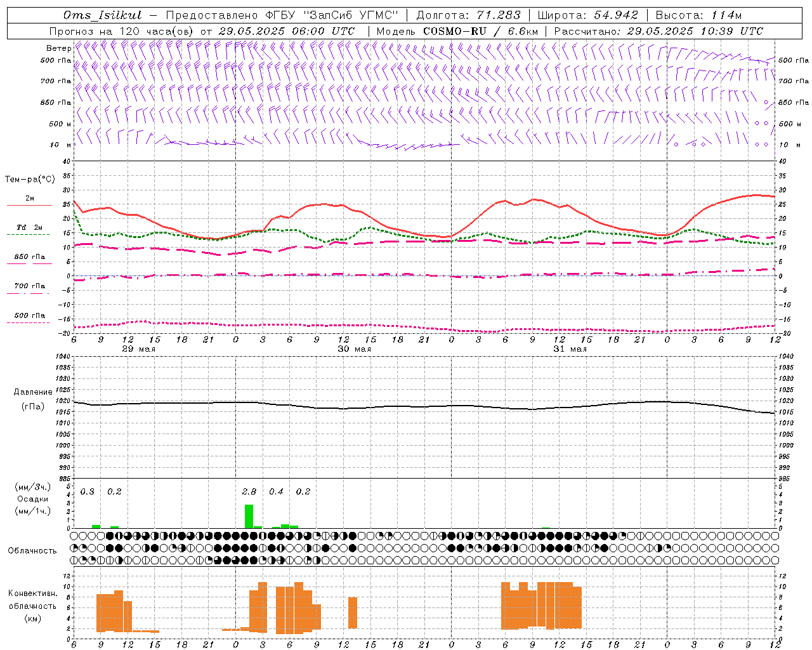The width and height of the screenshot is (812, 650).
Task: Click the Рассчитано 29.05.2025 10:39 UTC timestamp
Action: coord(658,31)
